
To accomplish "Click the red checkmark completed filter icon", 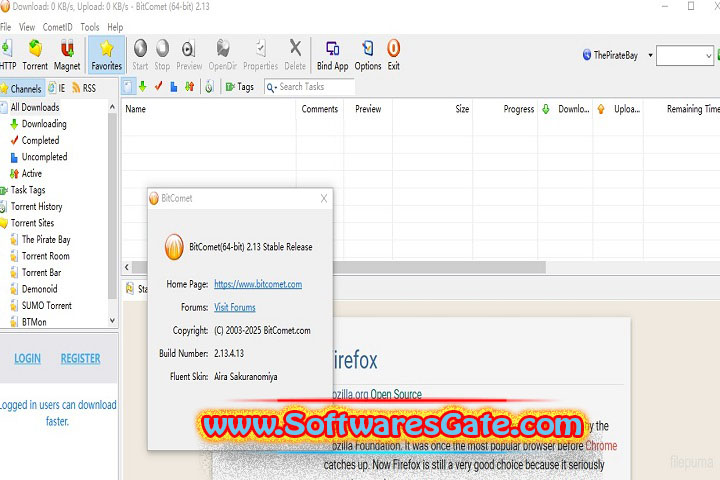I will (x=158, y=86).
